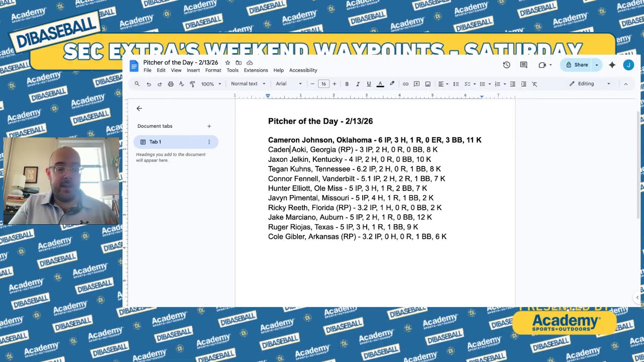Viewport: 644px width, 362px height.
Task: Open the Help menu
Action: (279, 70)
